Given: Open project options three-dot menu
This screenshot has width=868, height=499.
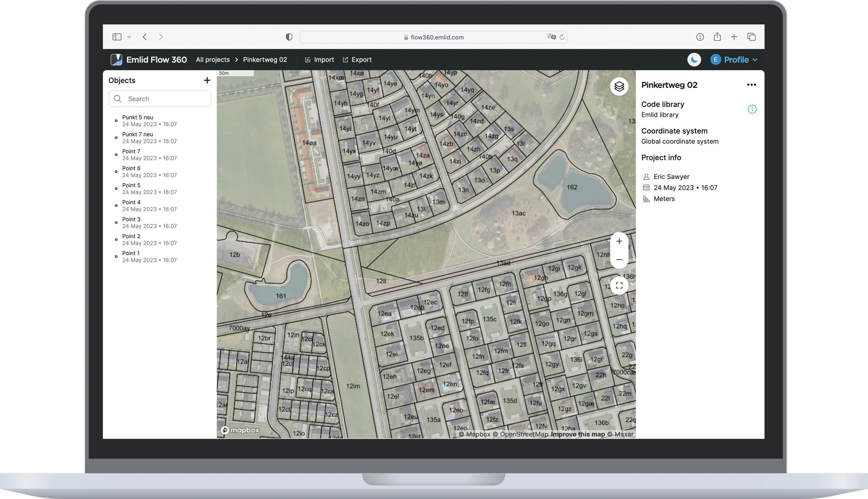Looking at the screenshot, I should (751, 85).
